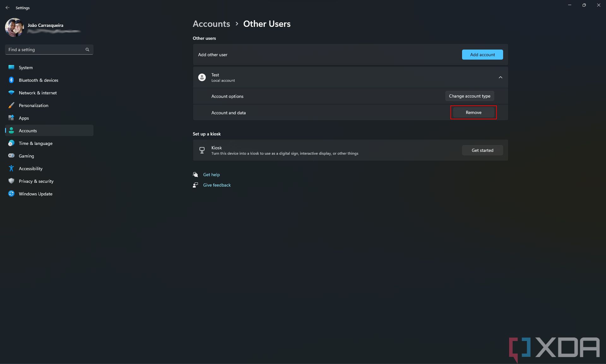
Task: Open Bluetooth & devices via its icon
Action: coord(11,80)
